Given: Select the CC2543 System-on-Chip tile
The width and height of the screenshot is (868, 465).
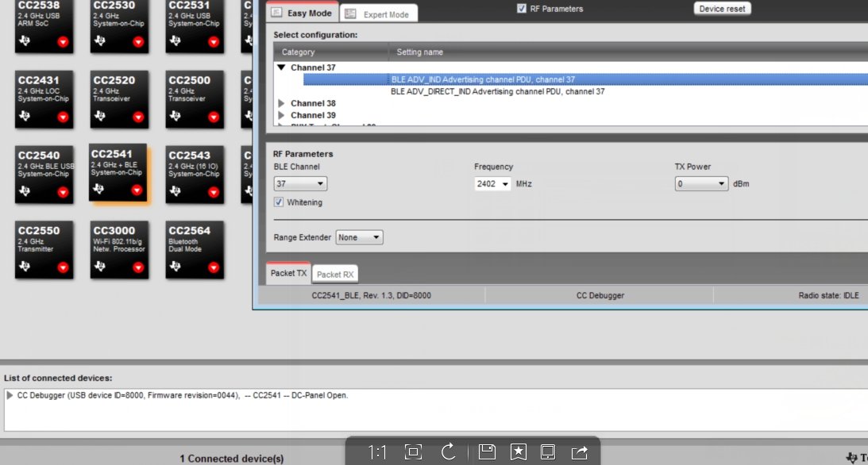Looking at the screenshot, I should click(195, 174).
